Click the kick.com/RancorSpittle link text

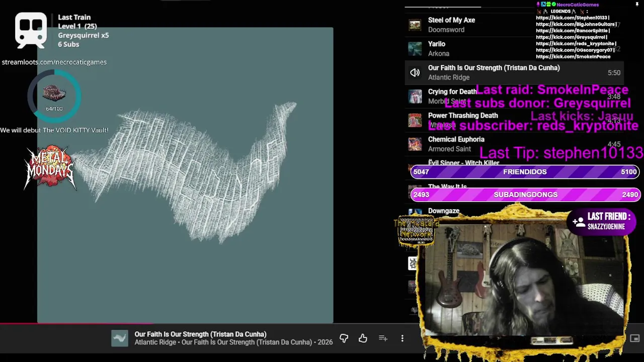pos(573,31)
